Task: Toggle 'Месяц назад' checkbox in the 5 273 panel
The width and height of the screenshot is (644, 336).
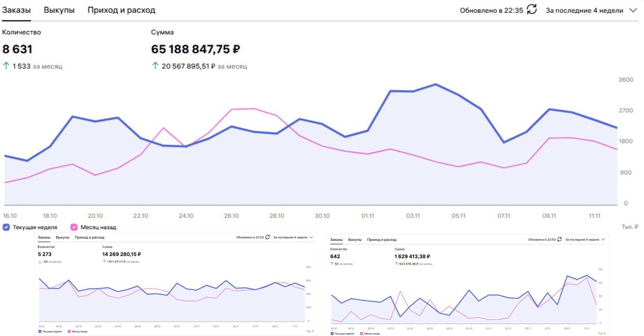Action: click(x=69, y=331)
